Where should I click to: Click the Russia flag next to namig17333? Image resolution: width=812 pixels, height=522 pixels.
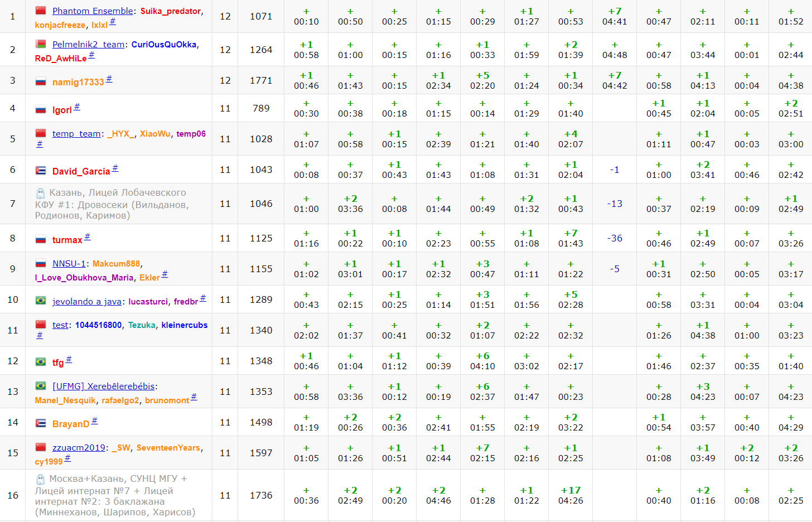[41, 81]
